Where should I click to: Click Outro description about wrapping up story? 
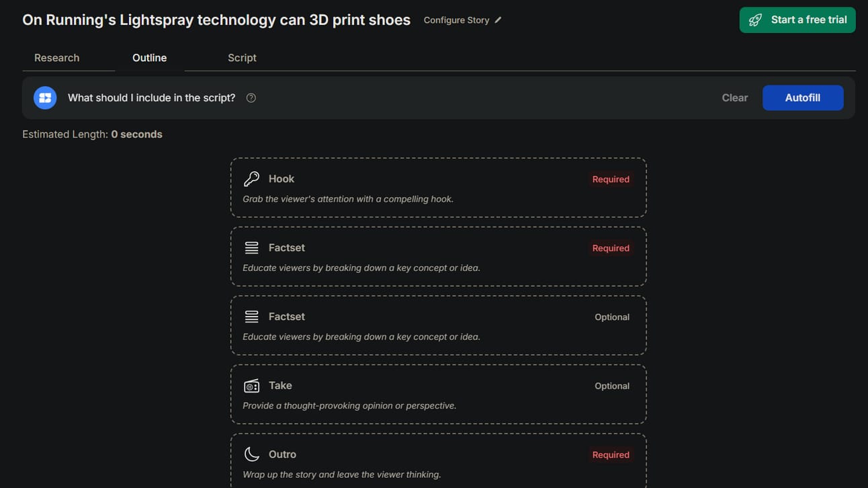(x=342, y=475)
